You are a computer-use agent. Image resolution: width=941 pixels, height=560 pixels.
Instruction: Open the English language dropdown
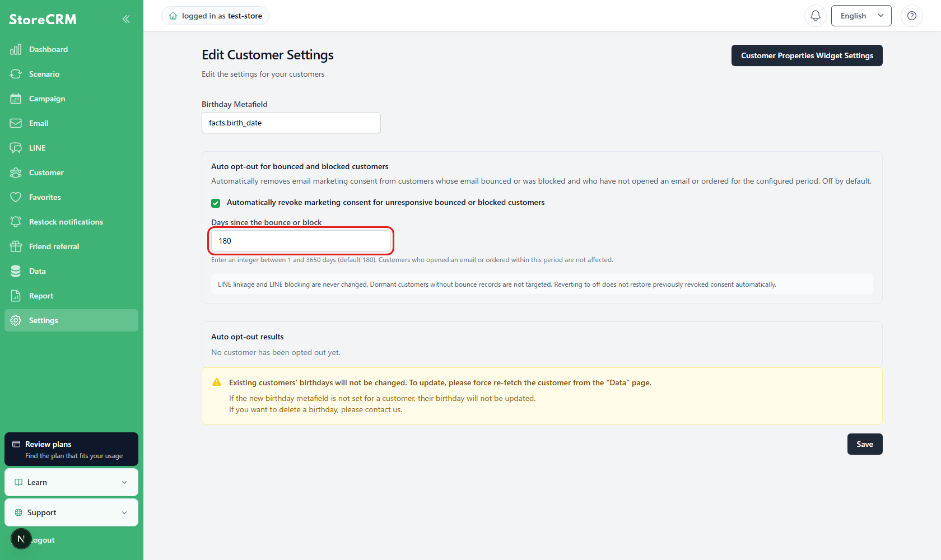pyautogui.click(x=861, y=16)
